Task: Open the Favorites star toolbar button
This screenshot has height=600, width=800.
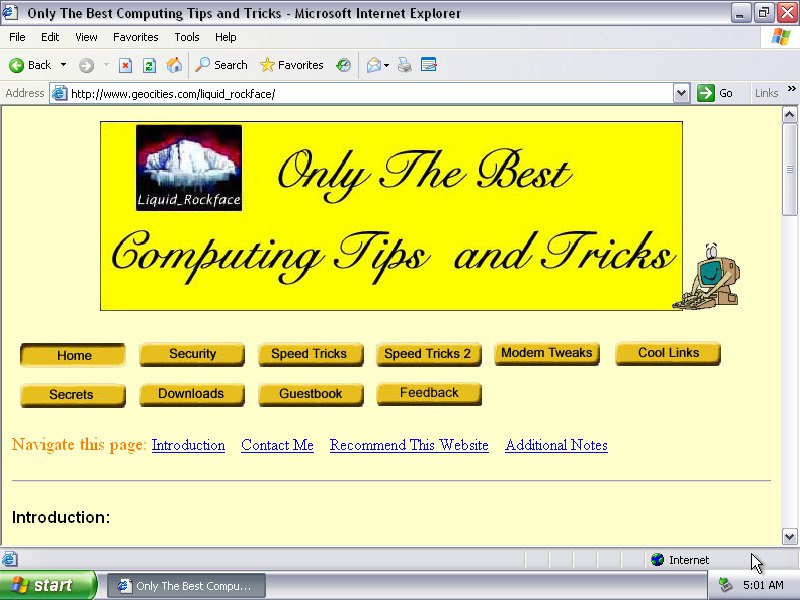Action: (x=291, y=65)
